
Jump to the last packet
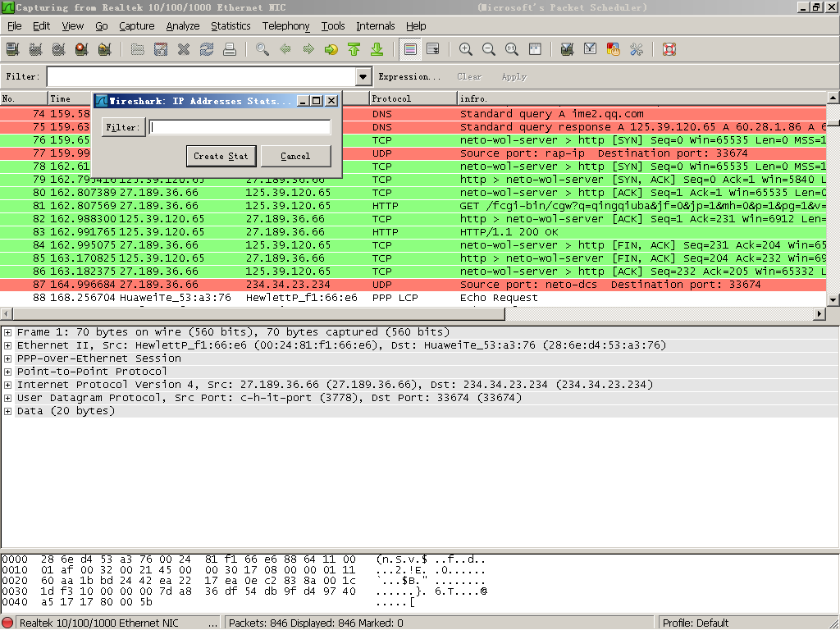pos(377,49)
